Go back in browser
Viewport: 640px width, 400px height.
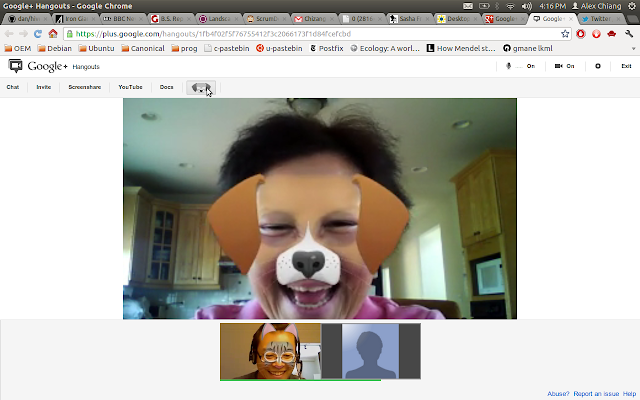click(9, 34)
